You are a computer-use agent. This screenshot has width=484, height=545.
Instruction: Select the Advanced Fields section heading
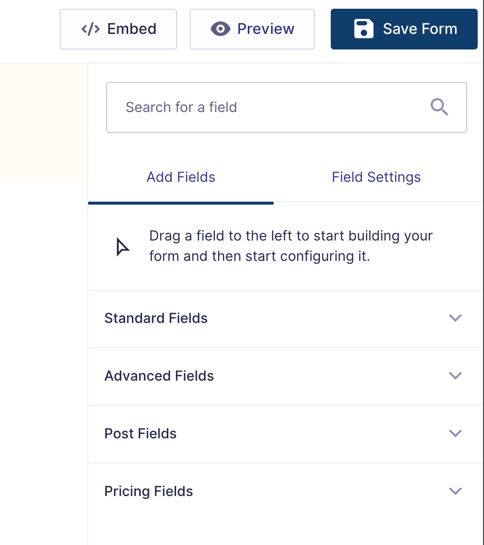(159, 376)
